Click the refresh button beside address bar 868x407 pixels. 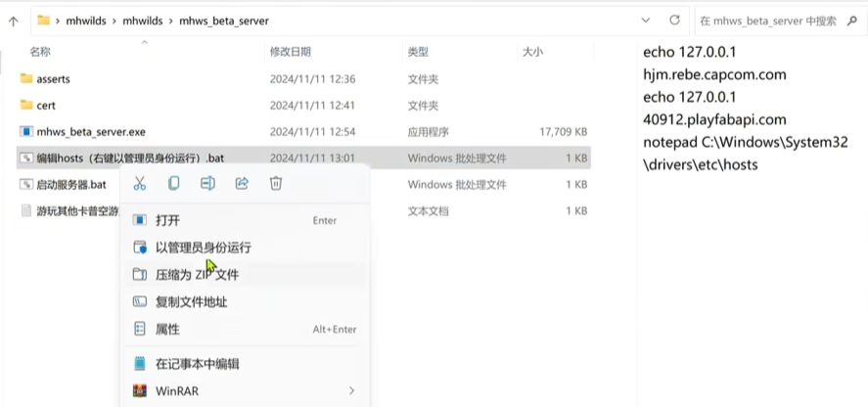coord(674,20)
